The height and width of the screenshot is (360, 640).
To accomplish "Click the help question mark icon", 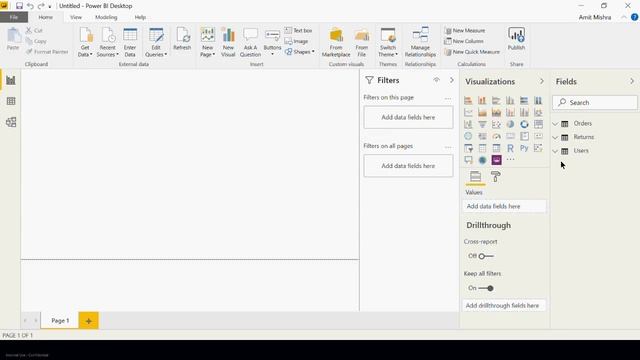I will click(634, 17).
